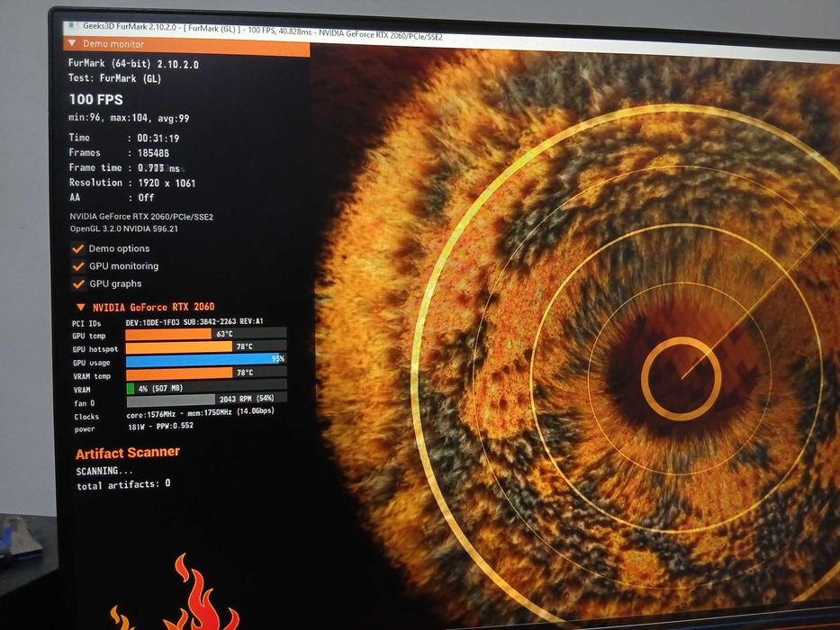
Task: Click the Clocks core:1576MHz readout
Action: point(201,413)
